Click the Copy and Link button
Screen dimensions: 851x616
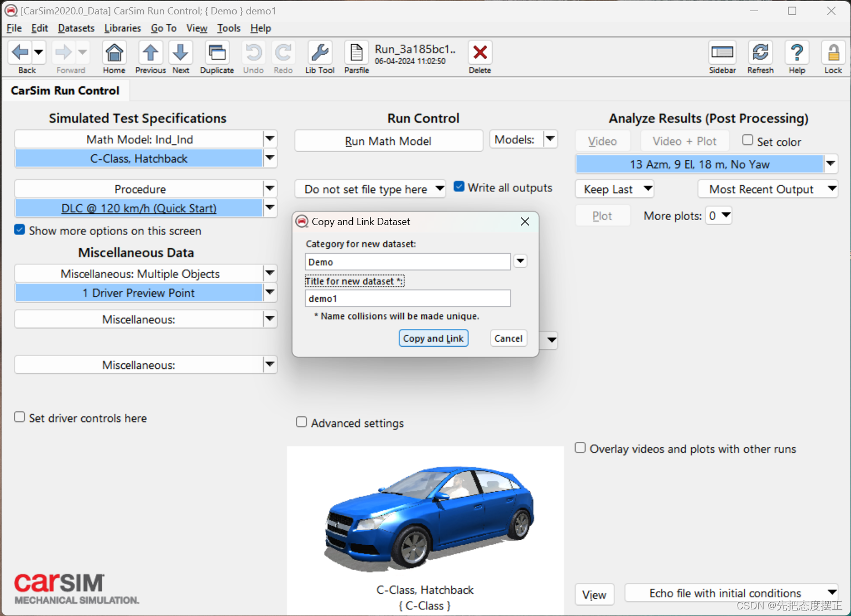coord(434,338)
